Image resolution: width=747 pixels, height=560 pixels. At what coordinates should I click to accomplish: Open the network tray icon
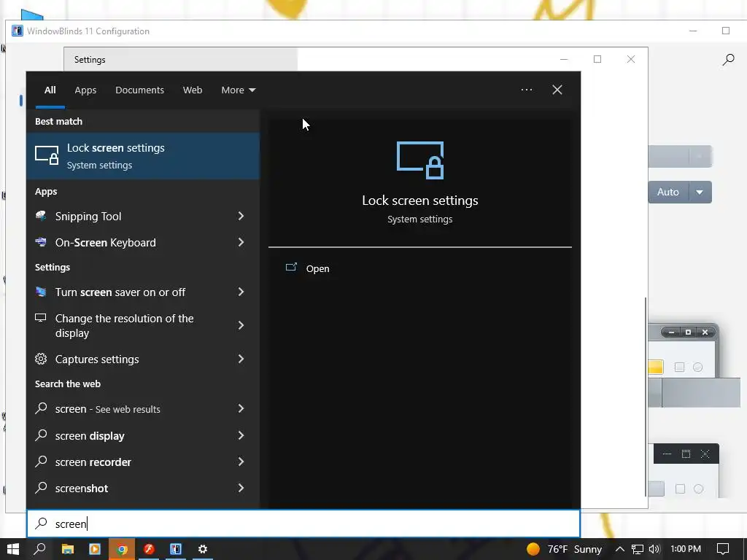click(x=638, y=549)
